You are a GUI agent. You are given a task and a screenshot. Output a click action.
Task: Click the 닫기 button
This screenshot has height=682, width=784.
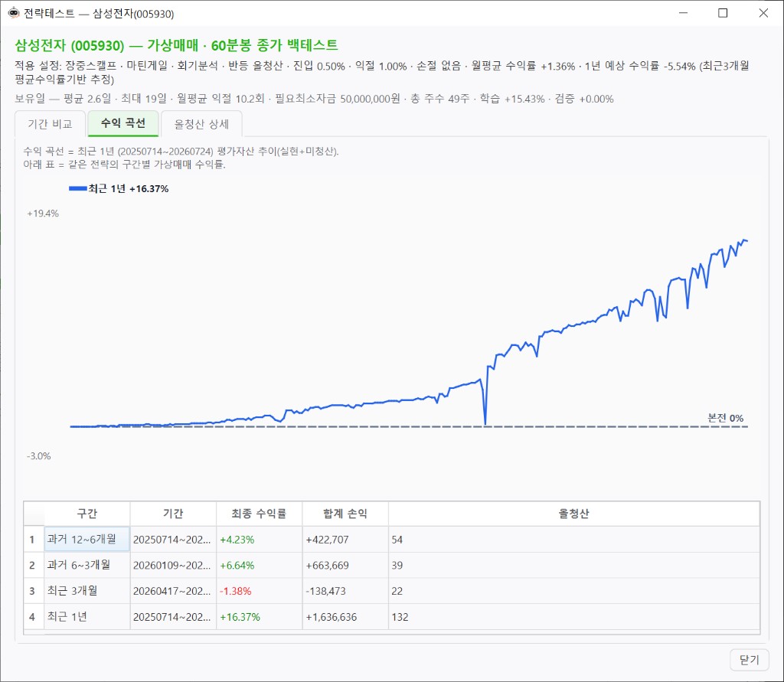pyautogui.click(x=749, y=660)
